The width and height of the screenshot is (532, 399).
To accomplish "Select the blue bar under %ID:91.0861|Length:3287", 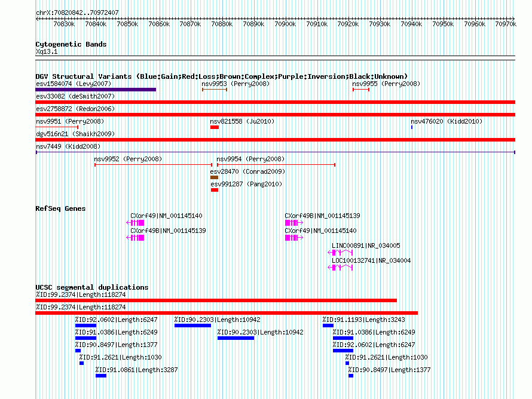I will 101,376.
